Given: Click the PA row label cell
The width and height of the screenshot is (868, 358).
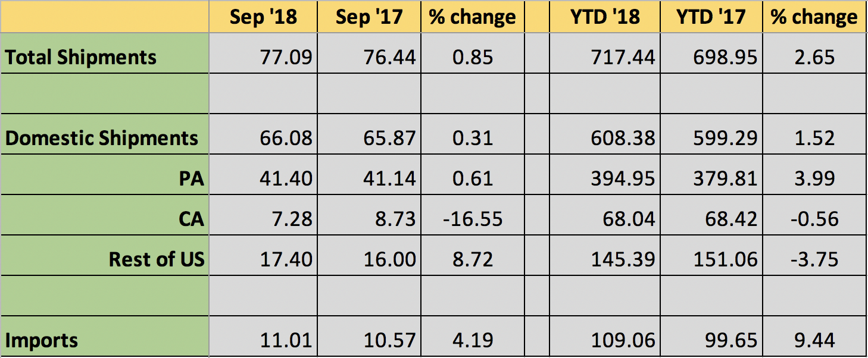Looking at the screenshot, I should [192, 179].
